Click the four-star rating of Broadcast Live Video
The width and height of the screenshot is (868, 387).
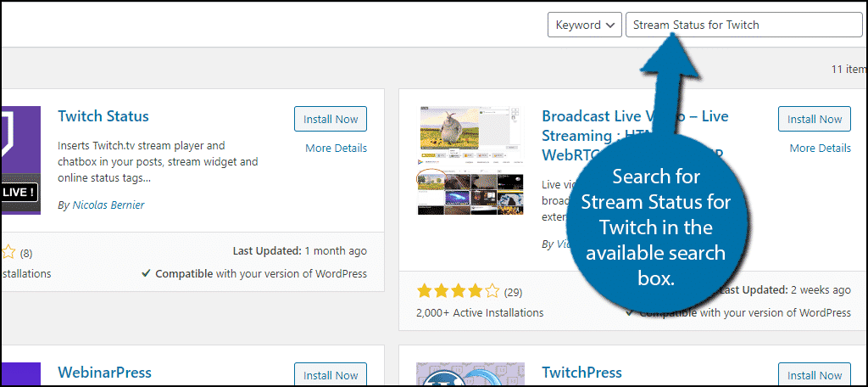coord(458,292)
